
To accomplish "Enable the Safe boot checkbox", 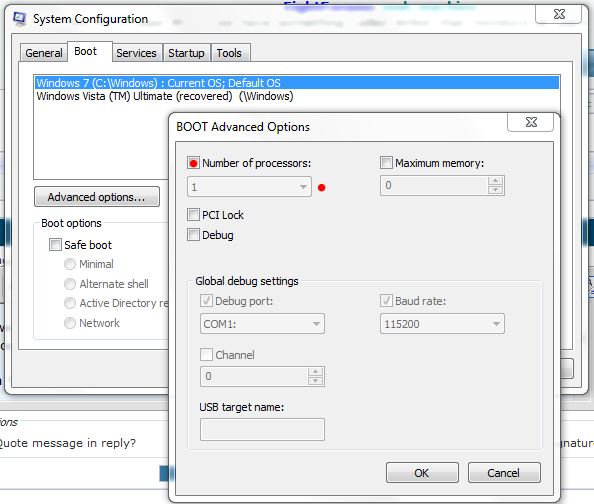I will [55, 244].
